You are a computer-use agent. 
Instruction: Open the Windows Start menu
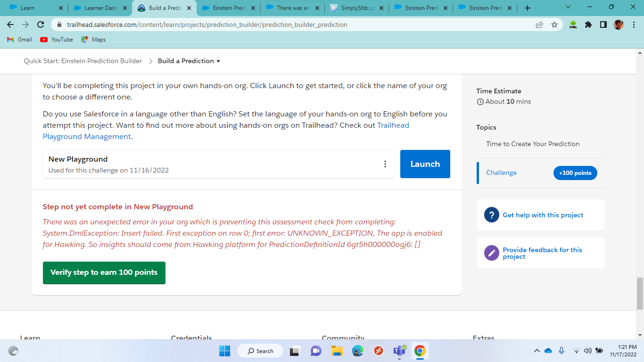point(224,351)
